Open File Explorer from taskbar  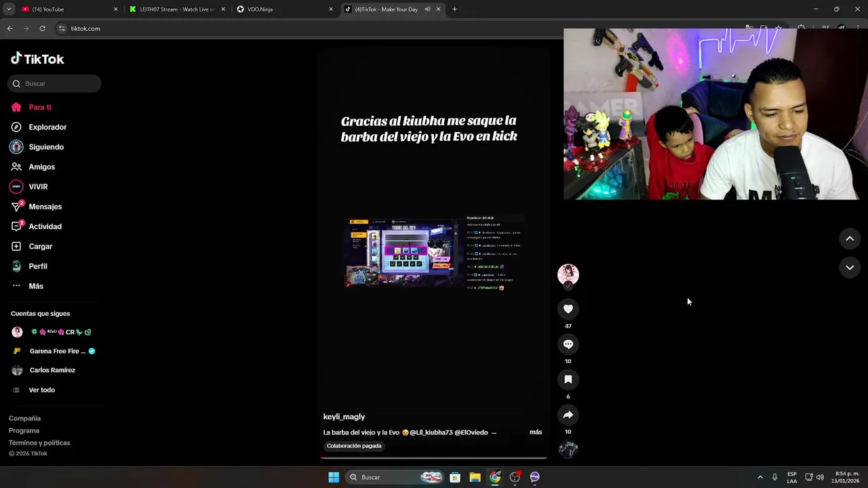pos(475,477)
